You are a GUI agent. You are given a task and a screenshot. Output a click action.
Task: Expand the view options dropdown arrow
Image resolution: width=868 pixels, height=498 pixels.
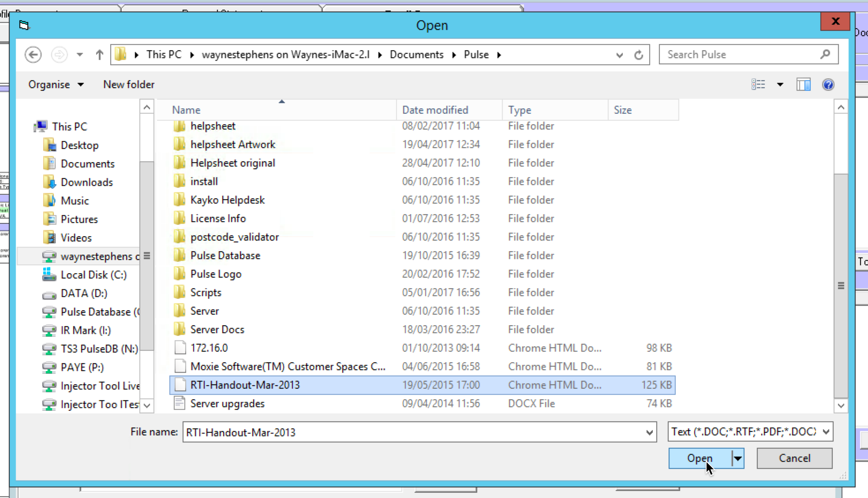point(780,84)
